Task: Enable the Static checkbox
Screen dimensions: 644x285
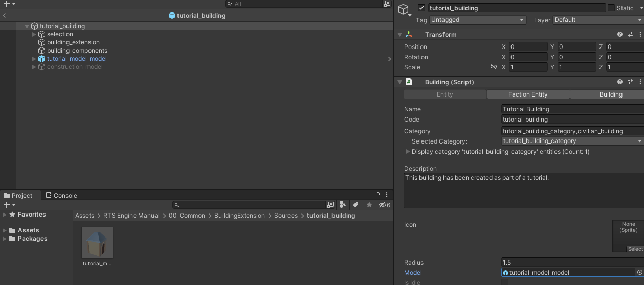Action: pyautogui.click(x=611, y=8)
